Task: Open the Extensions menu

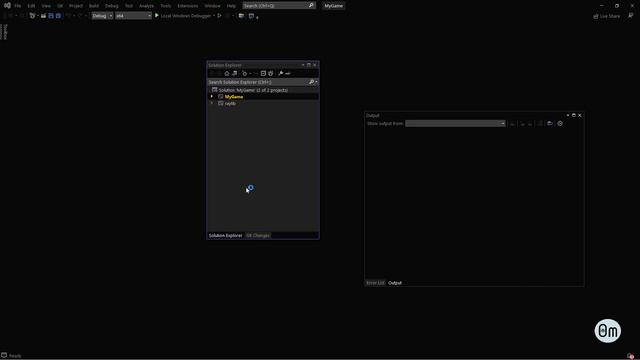Action: click(188, 6)
